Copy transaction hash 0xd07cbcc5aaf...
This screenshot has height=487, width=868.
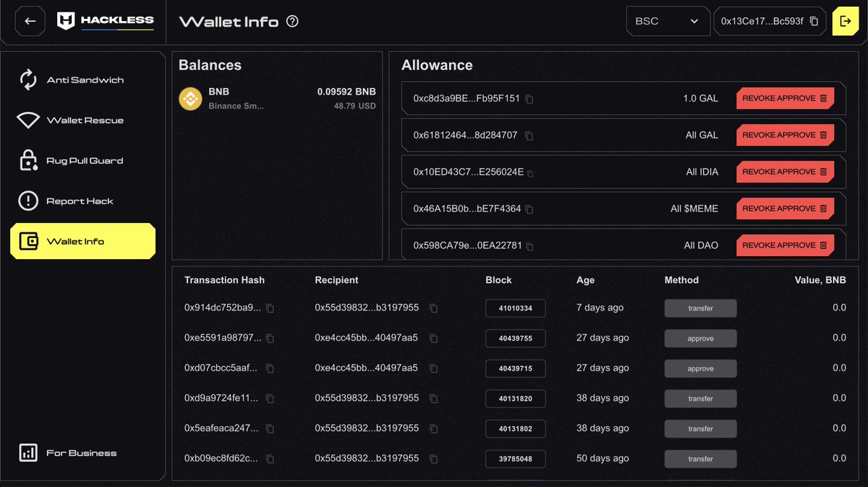click(x=270, y=369)
